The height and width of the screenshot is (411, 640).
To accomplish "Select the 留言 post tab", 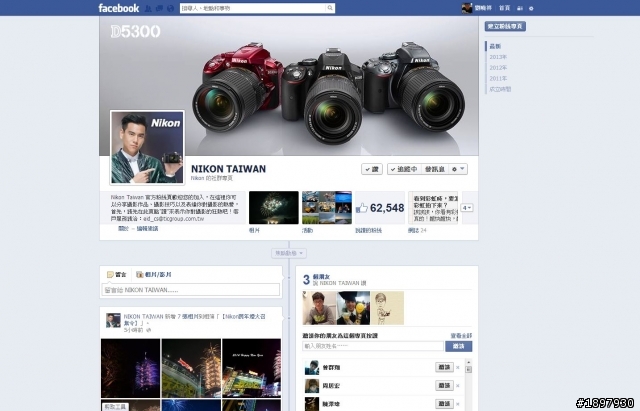I will 116,275.
